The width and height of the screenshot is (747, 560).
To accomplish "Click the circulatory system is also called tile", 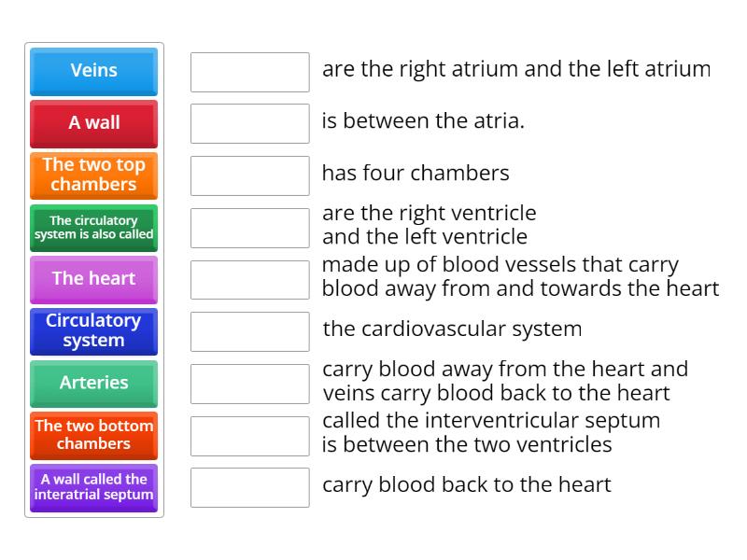I will pos(93,227).
